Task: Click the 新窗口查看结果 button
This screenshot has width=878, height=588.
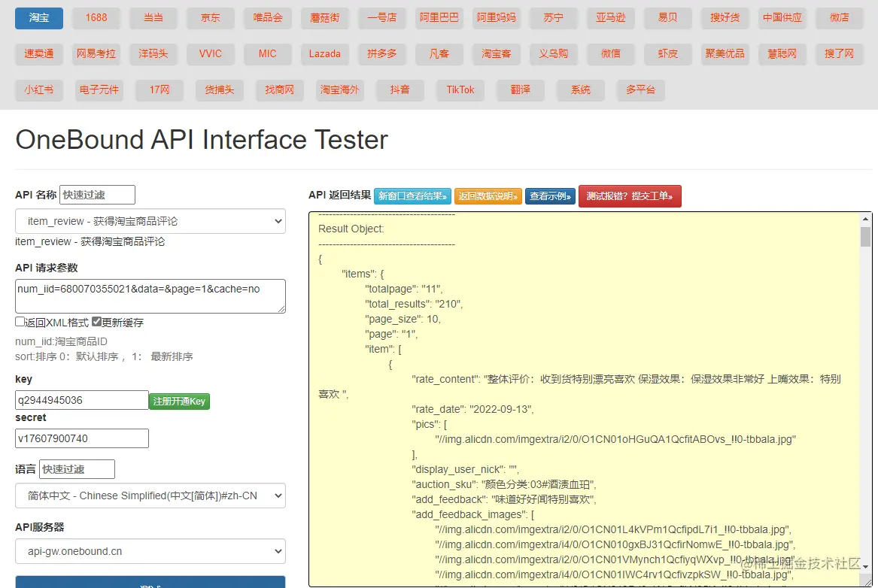Action: click(x=413, y=195)
